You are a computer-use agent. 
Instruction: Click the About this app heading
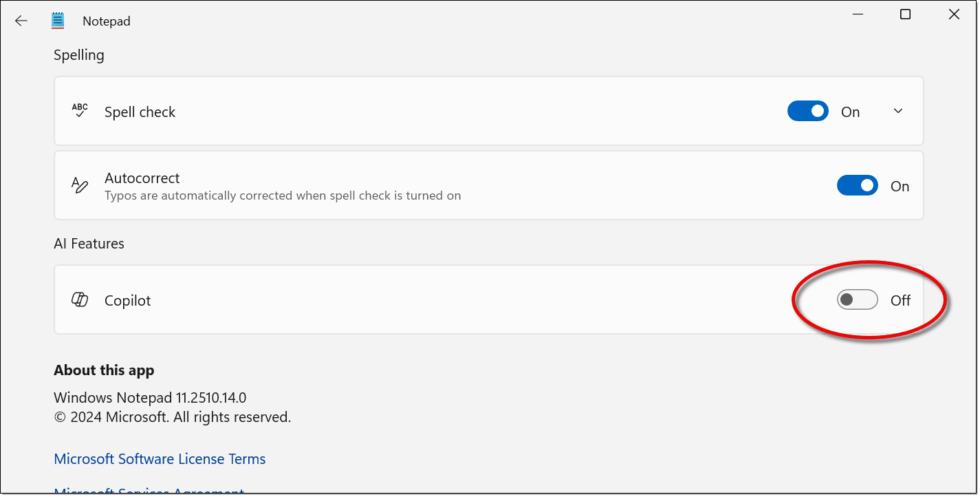pos(104,370)
